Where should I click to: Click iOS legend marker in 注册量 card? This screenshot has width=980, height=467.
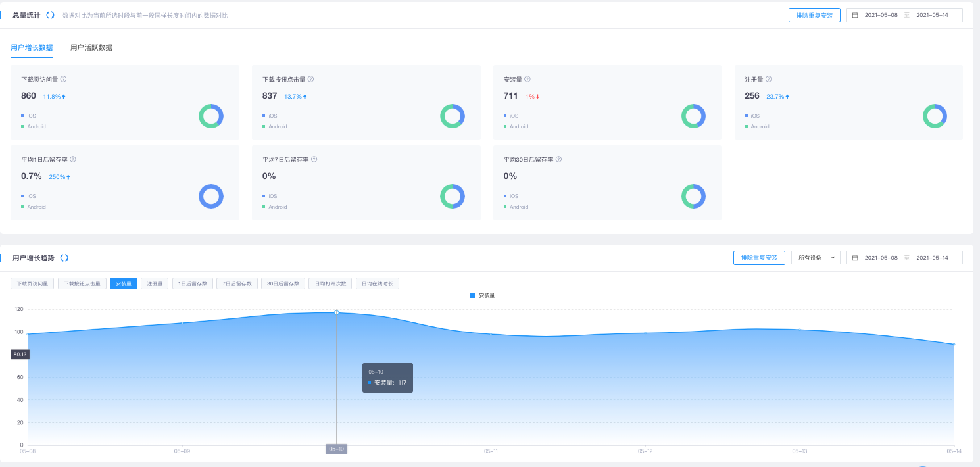747,116
